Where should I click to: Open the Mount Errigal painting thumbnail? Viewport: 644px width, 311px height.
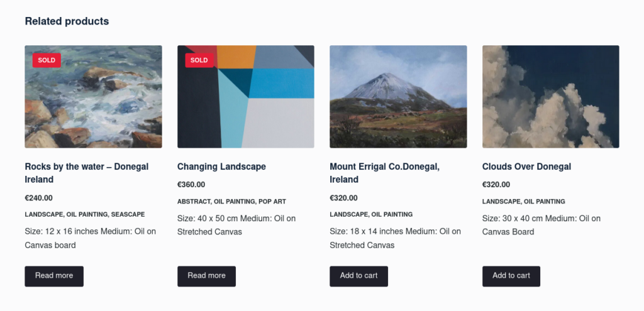coord(398,97)
